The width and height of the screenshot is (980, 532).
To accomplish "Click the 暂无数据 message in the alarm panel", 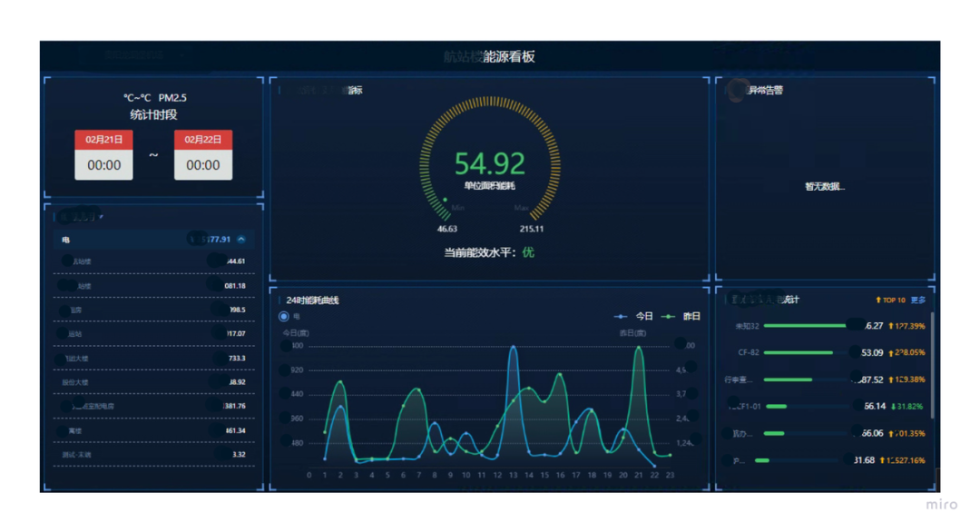I will click(824, 186).
